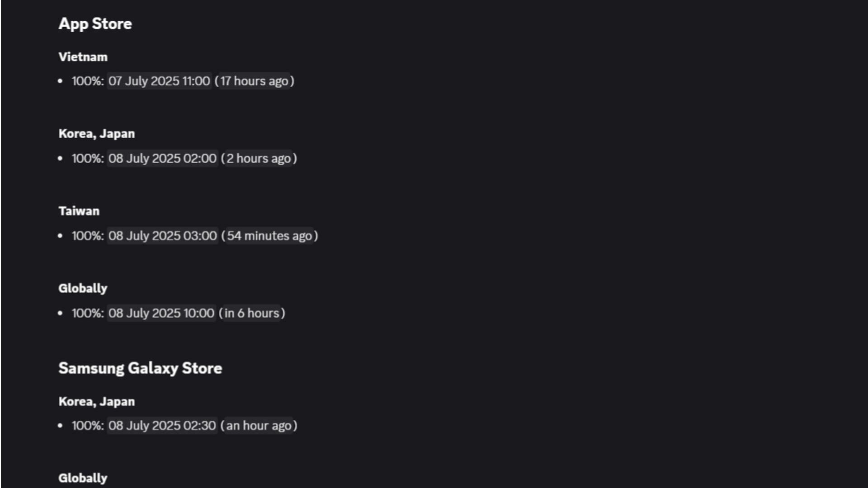This screenshot has height=488, width=868.
Task: Click the 2 hours ago relative time
Action: click(x=259, y=159)
